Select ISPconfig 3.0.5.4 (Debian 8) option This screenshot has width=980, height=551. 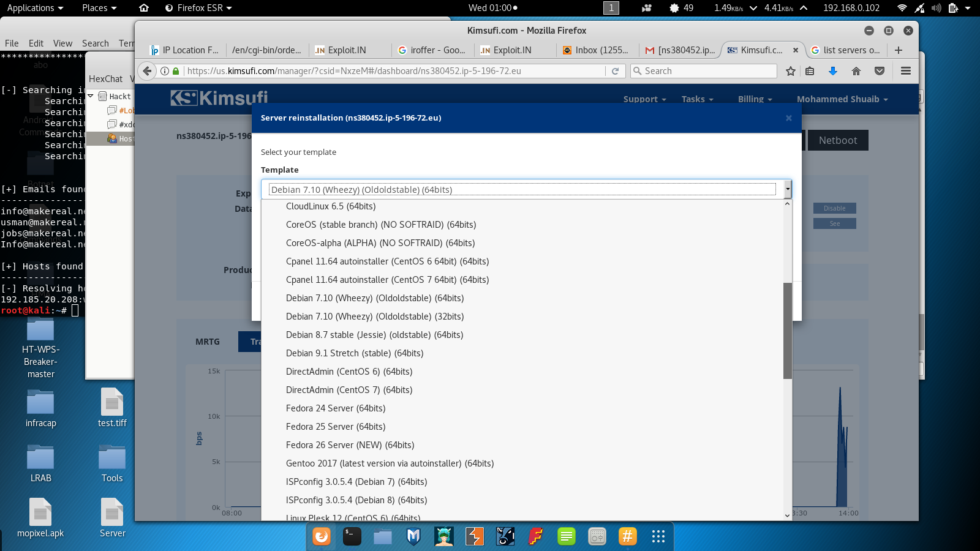click(522, 500)
